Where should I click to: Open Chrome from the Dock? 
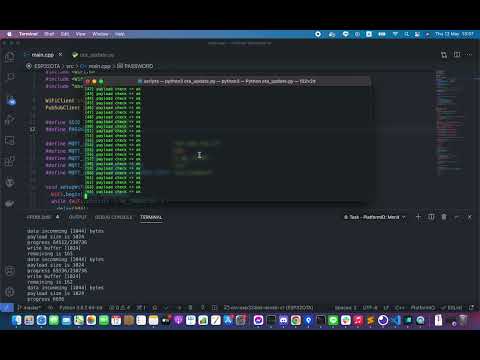coord(296,321)
